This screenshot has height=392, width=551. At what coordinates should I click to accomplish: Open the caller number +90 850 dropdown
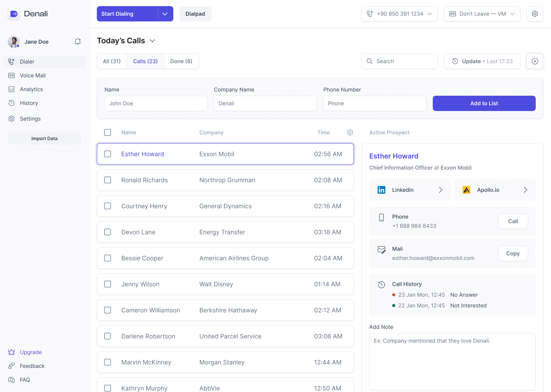click(x=399, y=14)
